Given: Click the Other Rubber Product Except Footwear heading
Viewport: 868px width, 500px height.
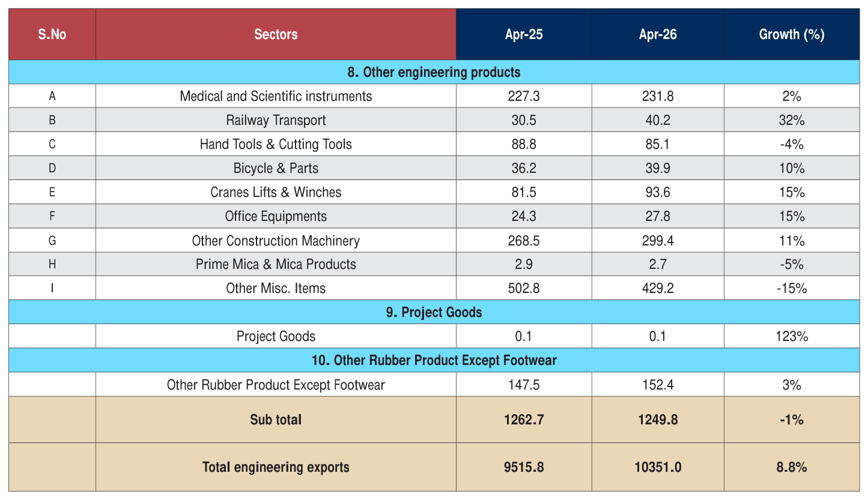Looking at the screenshot, I should point(434,360).
